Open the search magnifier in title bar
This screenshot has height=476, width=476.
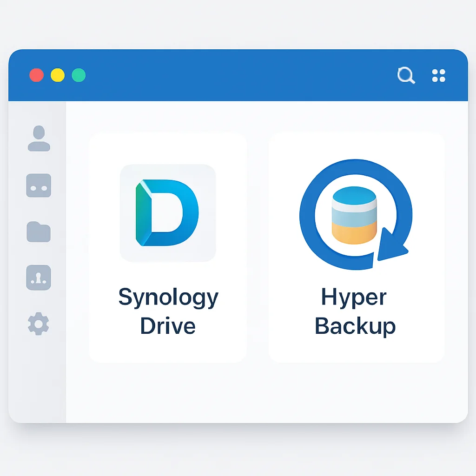(406, 75)
